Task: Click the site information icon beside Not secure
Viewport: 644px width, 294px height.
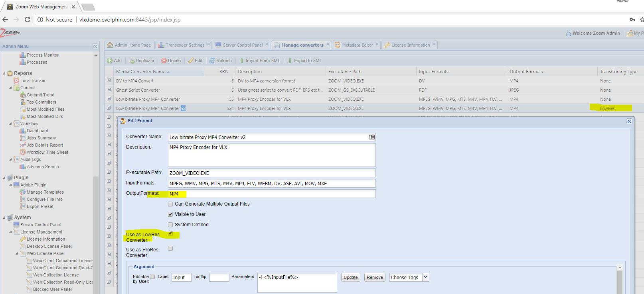Action: pos(40,20)
